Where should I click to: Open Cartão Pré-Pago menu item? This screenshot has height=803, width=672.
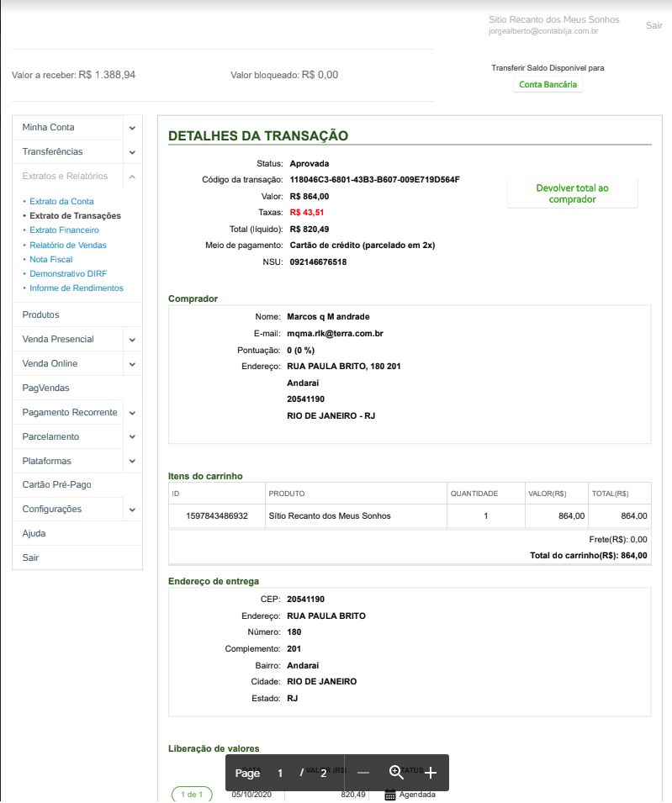click(x=57, y=484)
